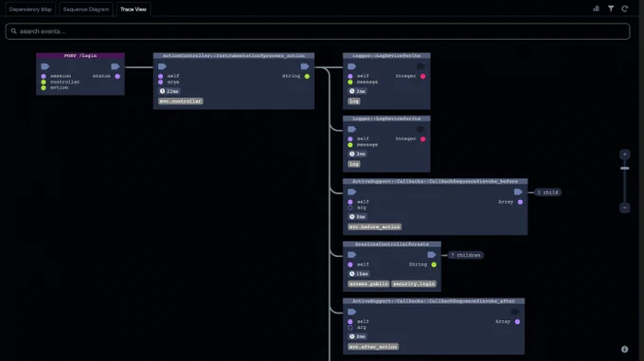Screen dimensions: 644x361
Task: Click the zoom slider handle
Action: click(625, 169)
